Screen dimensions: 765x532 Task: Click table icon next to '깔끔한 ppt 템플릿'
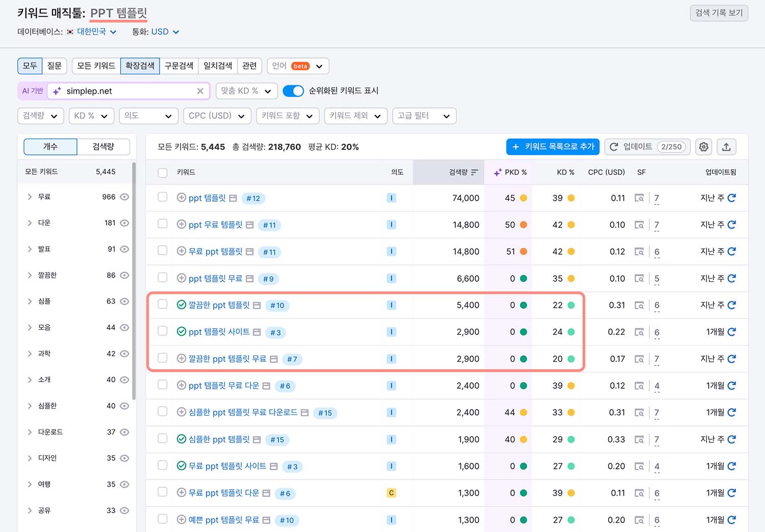pos(257,305)
